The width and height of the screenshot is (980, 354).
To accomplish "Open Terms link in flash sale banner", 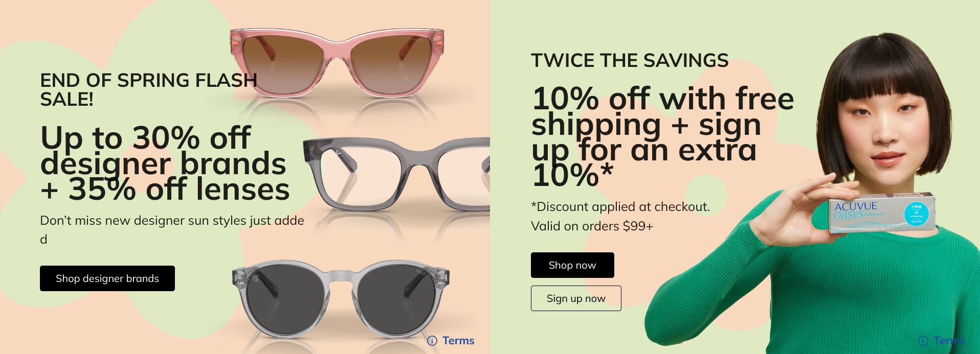I will (458, 341).
